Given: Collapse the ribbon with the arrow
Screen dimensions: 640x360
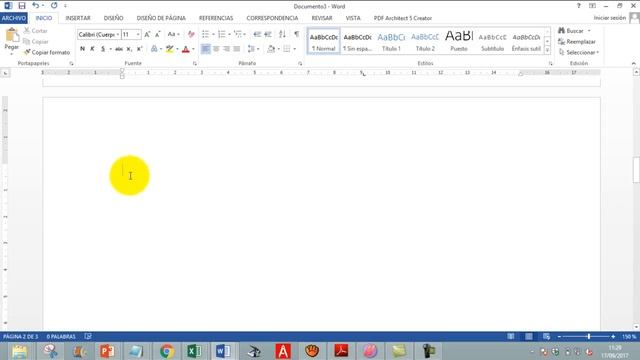Looking at the screenshot, I should coord(633,64).
